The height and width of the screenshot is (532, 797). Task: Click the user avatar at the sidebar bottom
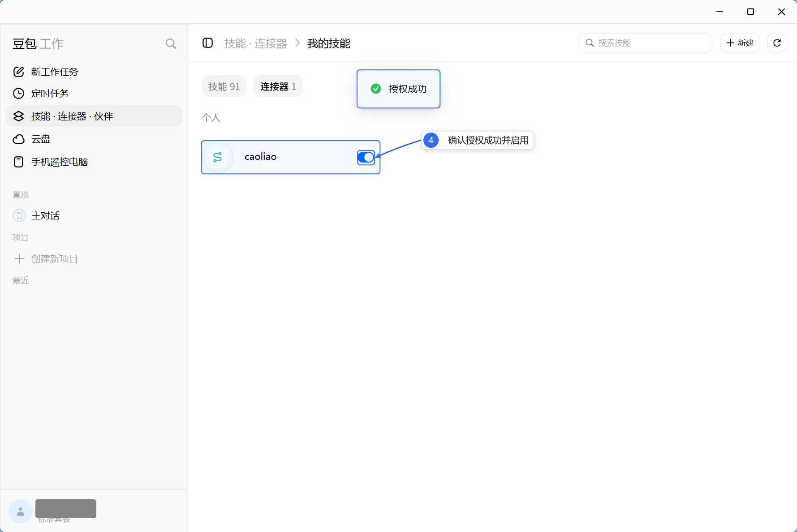pos(21,511)
